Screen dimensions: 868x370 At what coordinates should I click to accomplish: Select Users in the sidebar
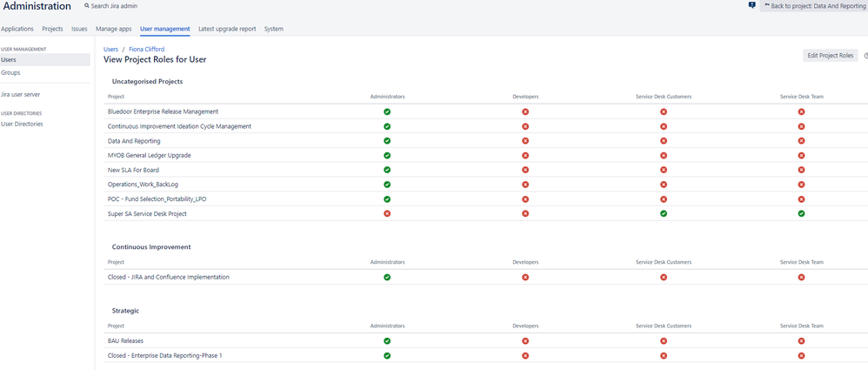45,60
